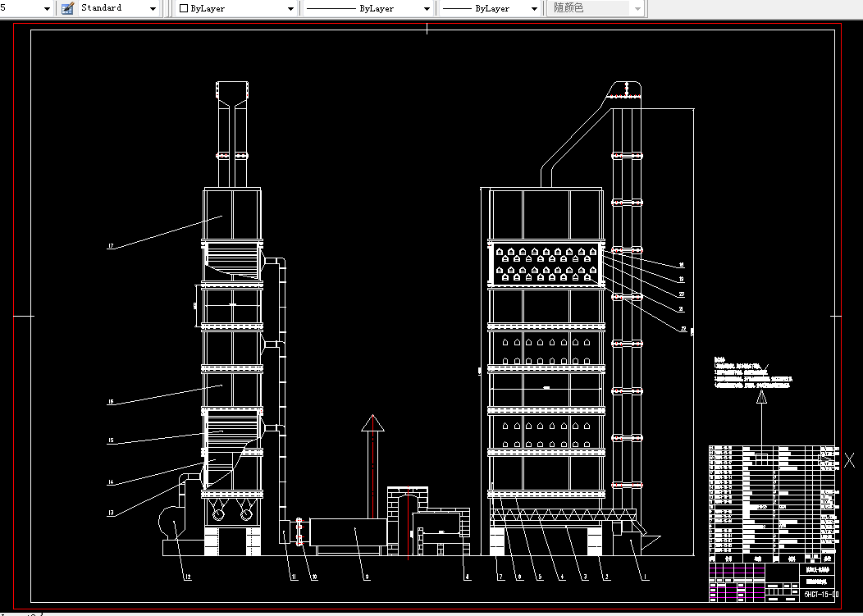Select part callout number 15 on left
This screenshot has width=863, height=616.
[x=110, y=440]
